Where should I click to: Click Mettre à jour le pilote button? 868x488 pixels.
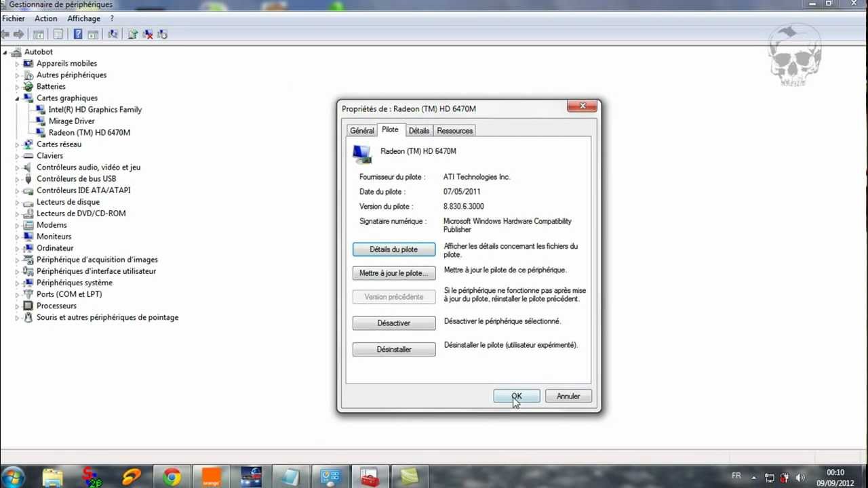(394, 273)
